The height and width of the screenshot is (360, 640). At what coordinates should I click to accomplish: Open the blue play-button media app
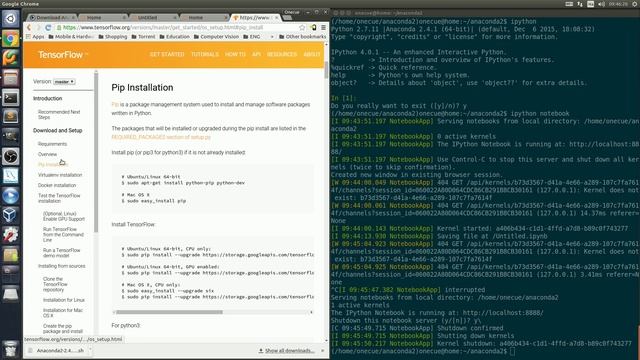(11, 196)
